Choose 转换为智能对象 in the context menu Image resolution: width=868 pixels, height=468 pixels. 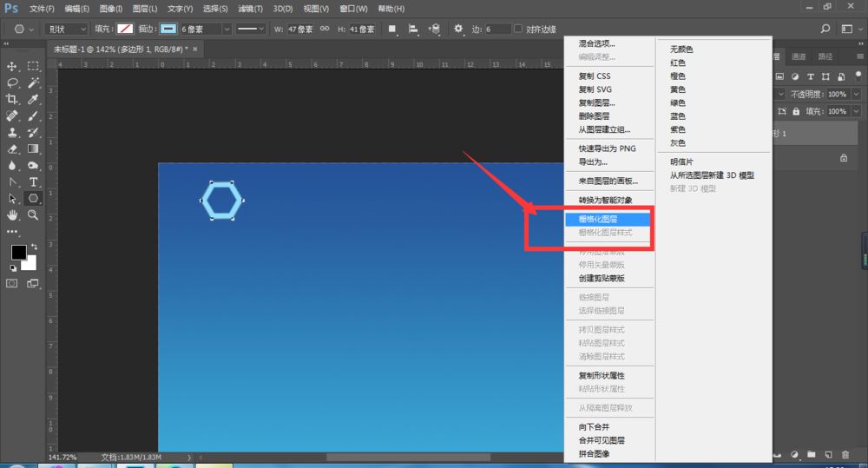[605, 200]
